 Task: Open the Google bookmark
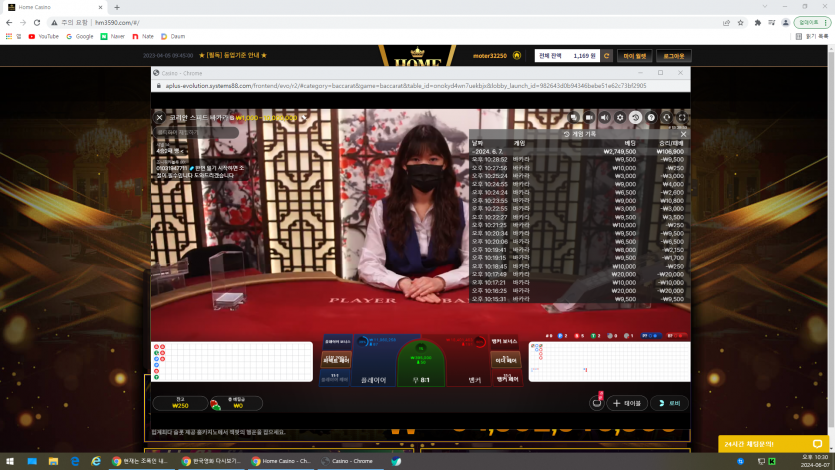click(x=79, y=37)
